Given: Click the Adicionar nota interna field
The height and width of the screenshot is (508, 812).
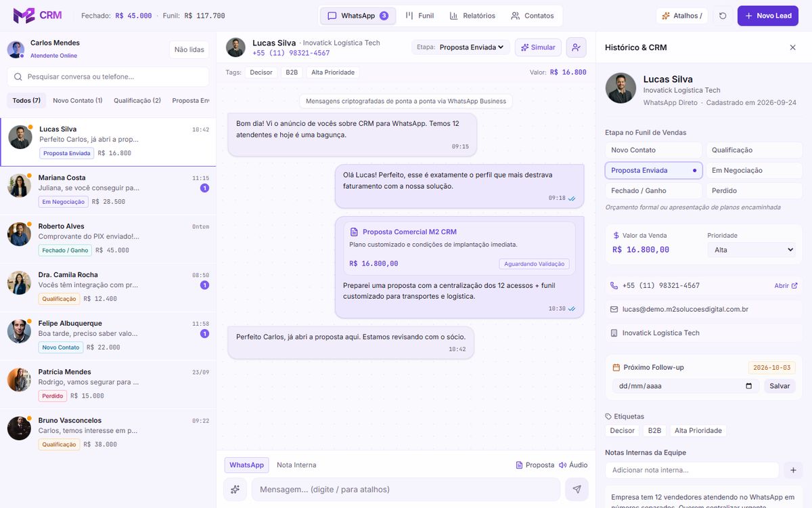Looking at the screenshot, I should pyautogui.click(x=692, y=470).
